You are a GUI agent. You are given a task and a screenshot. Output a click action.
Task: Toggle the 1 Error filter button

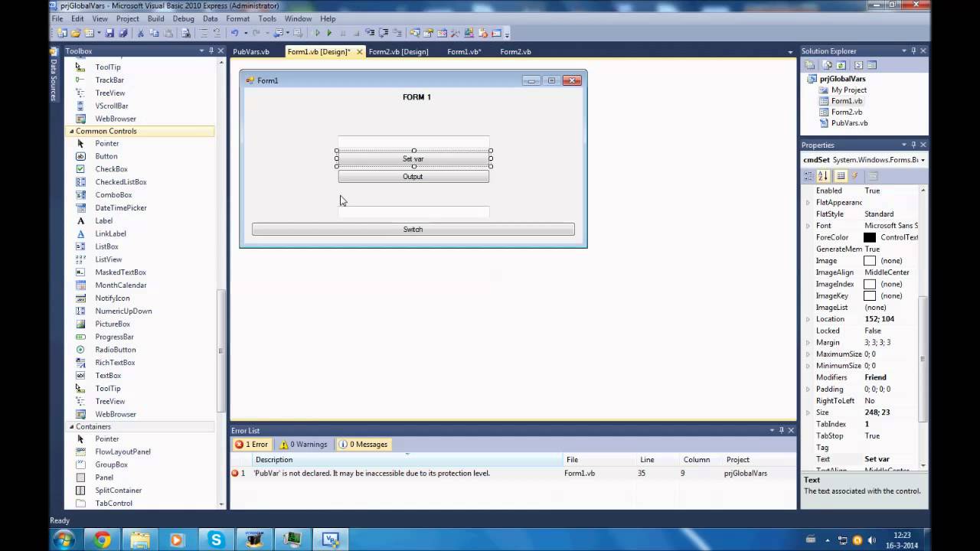click(x=251, y=444)
